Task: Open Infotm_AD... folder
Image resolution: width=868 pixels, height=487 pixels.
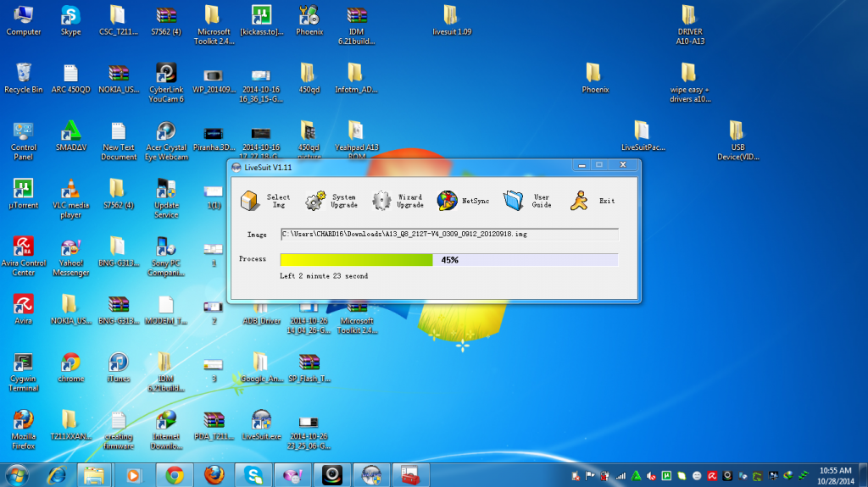Action: pos(357,78)
